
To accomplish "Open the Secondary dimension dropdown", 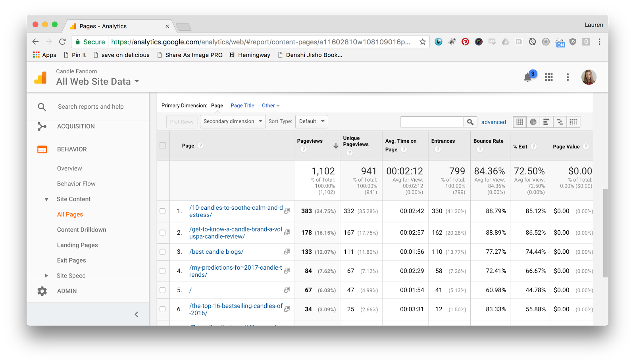I will coord(233,121).
